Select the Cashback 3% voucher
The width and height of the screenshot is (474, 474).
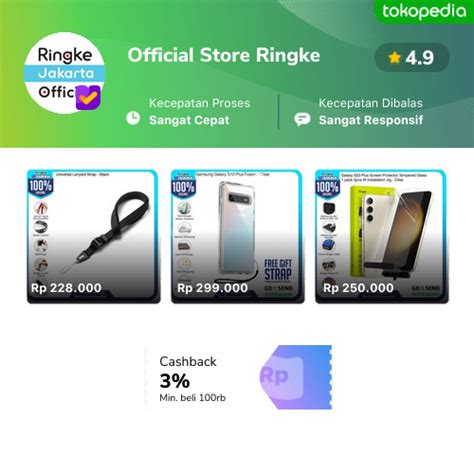238,377
